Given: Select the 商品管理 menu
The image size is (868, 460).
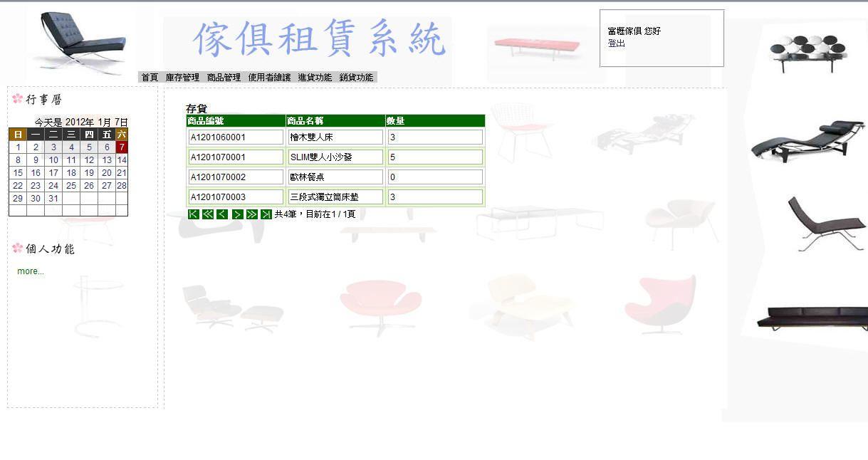Looking at the screenshot, I should coord(224,78).
